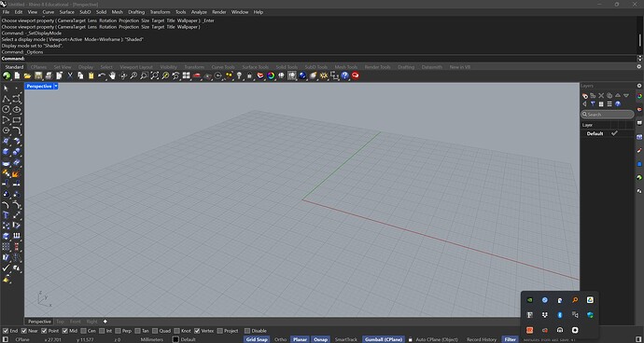Select the Box solid tool
This screenshot has height=343, width=644.
point(7,152)
